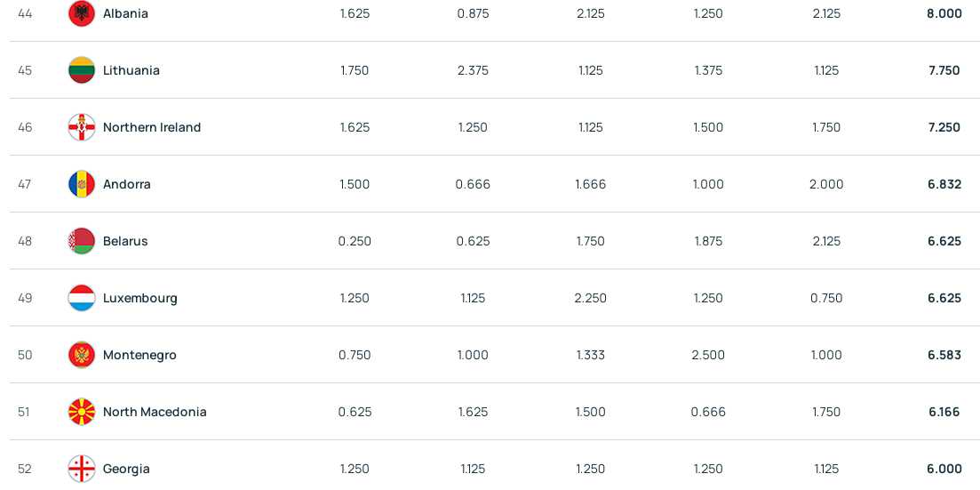The image size is (980, 490).
Task: Click the Belarus flag icon
Action: pos(81,241)
